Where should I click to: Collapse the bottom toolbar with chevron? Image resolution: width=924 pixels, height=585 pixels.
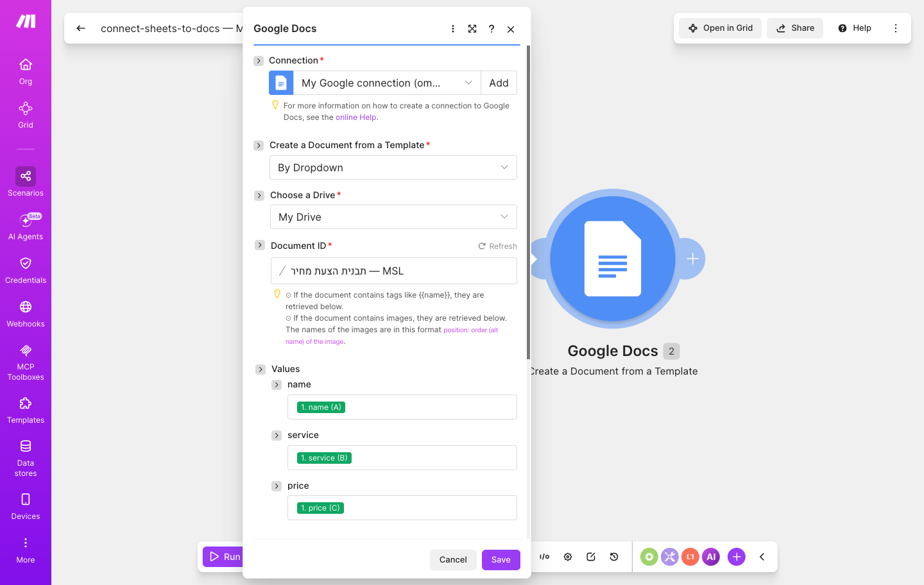pyautogui.click(x=762, y=557)
